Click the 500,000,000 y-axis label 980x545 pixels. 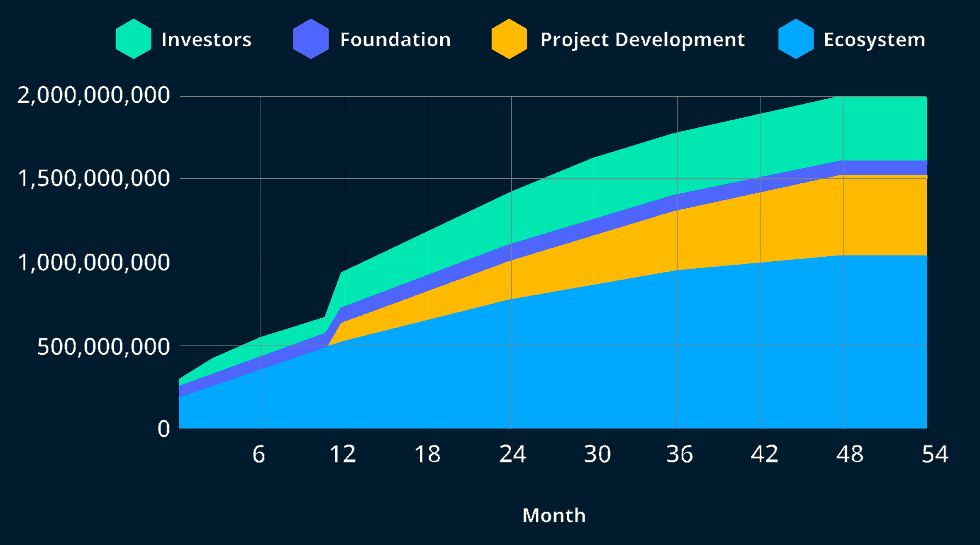click(103, 346)
